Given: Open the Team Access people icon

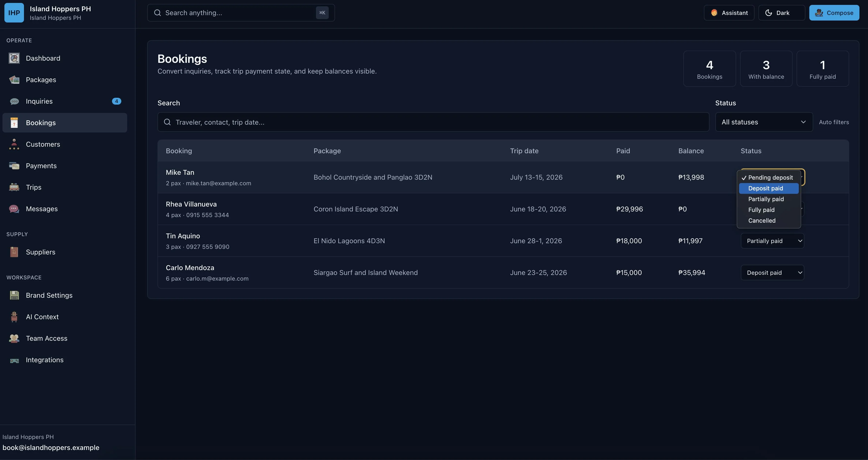Looking at the screenshot, I should tap(14, 339).
